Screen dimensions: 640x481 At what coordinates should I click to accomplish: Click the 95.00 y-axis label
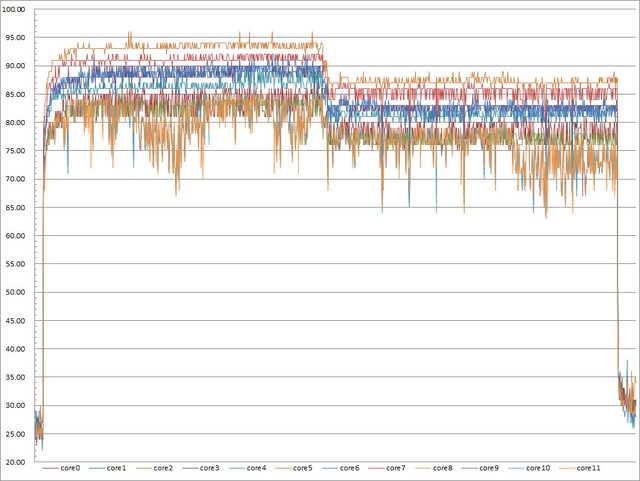19,38
